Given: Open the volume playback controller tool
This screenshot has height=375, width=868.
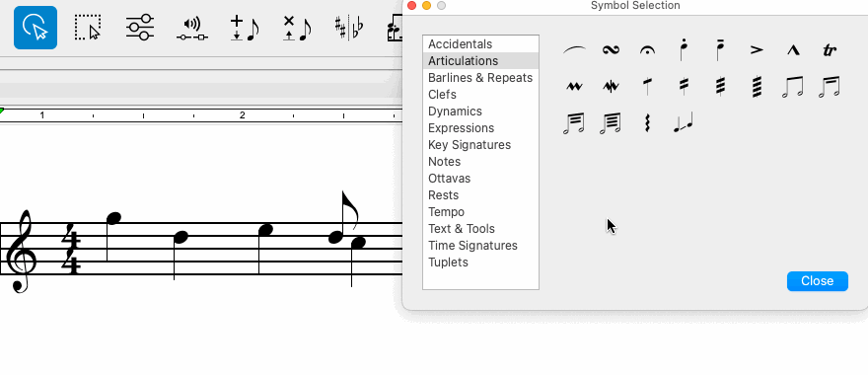Looking at the screenshot, I should click(192, 30).
